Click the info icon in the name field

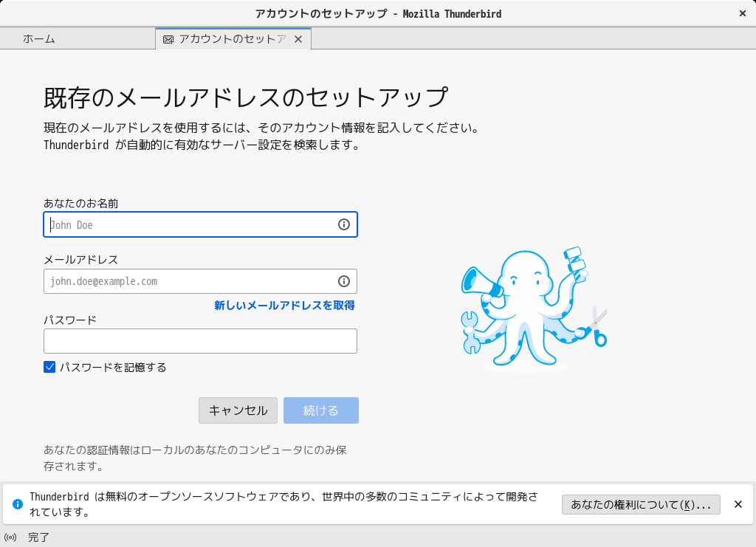(x=344, y=224)
